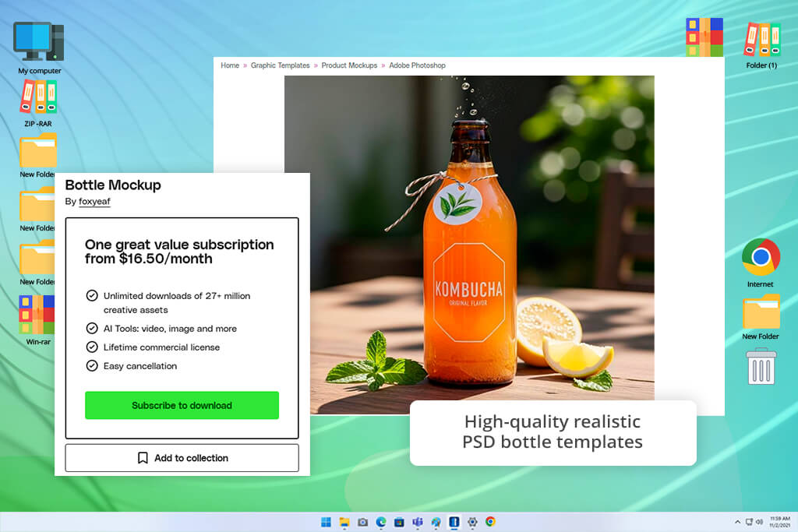Open the Adobe Photoshop breadcrumb
The width and height of the screenshot is (798, 532).
pos(418,65)
